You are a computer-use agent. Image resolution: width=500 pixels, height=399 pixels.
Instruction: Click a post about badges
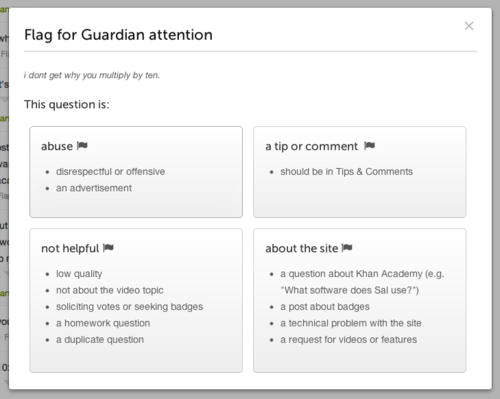click(325, 307)
